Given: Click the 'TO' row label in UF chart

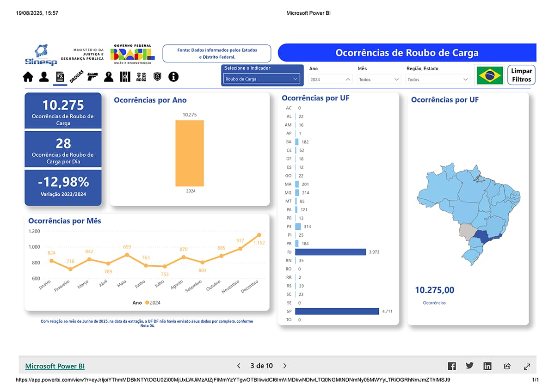Looking at the screenshot, I should point(289,319).
